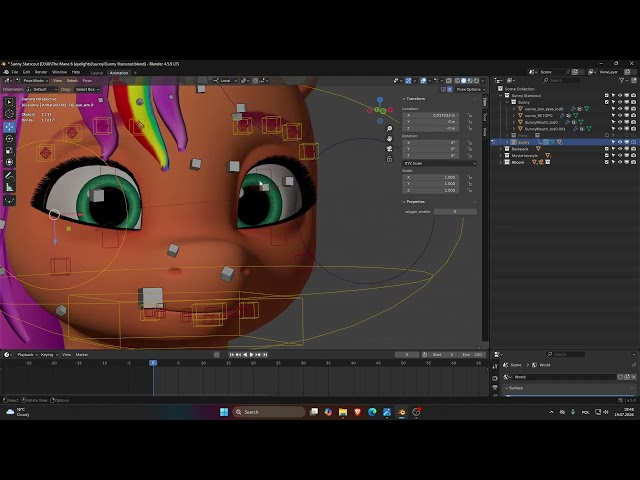The height and width of the screenshot is (480, 640).
Task: Switch to wireframe viewport shading
Action: coord(458,81)
